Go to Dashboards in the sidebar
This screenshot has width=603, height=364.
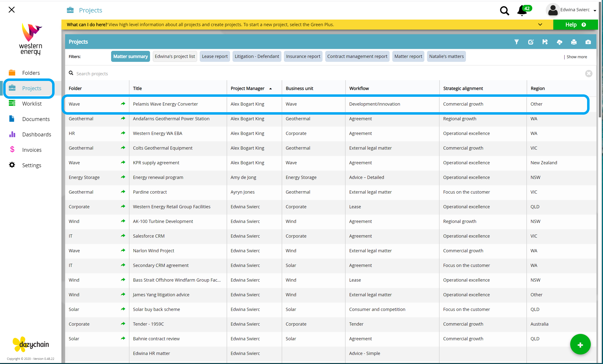coord(36,134)
